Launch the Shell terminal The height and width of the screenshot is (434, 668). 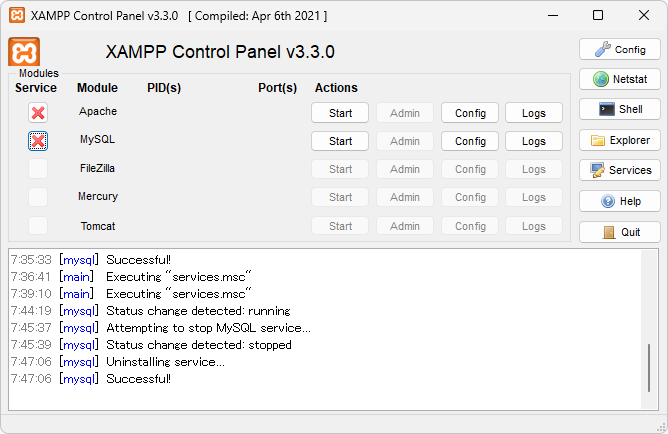click(x=620, y=109)
